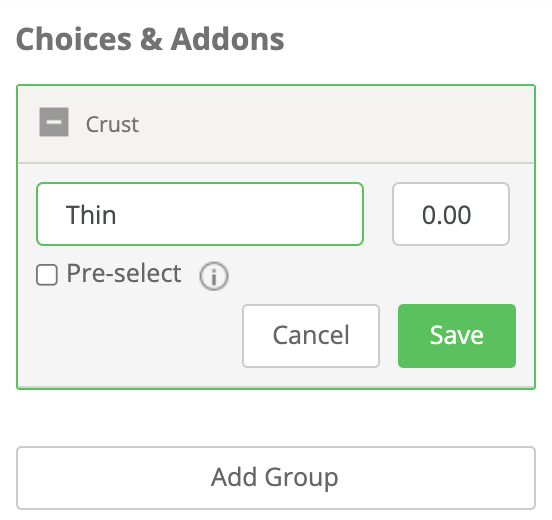Add a new choices group
552x520 pixels.
pyautogui.click(x=276, y=478)
